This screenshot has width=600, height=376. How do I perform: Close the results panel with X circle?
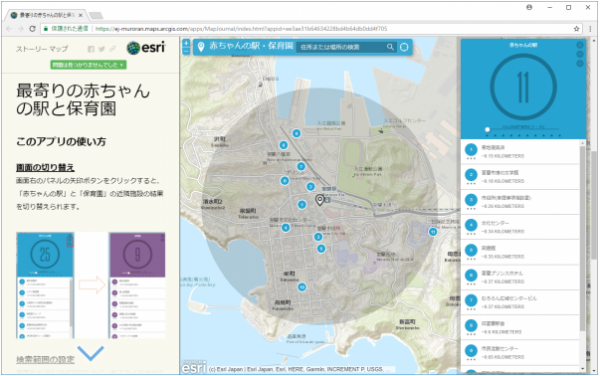coord(580,45)
